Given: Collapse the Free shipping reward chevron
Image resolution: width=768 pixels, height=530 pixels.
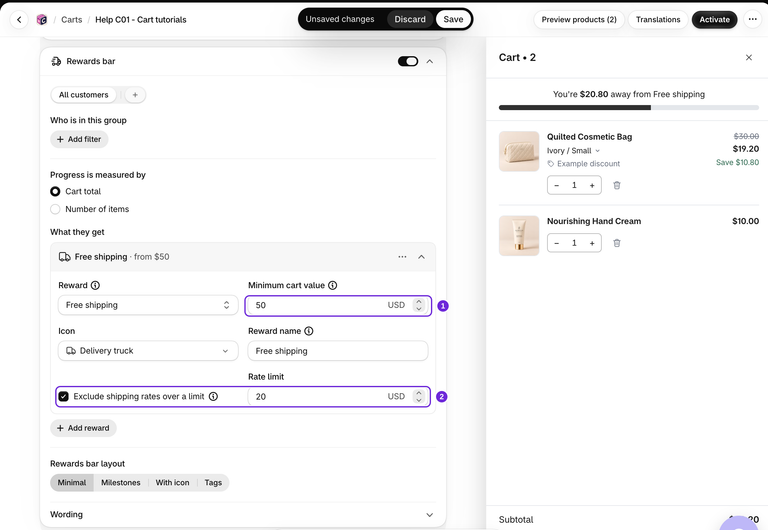Looking at the screenshot, I should click(421, 257).
